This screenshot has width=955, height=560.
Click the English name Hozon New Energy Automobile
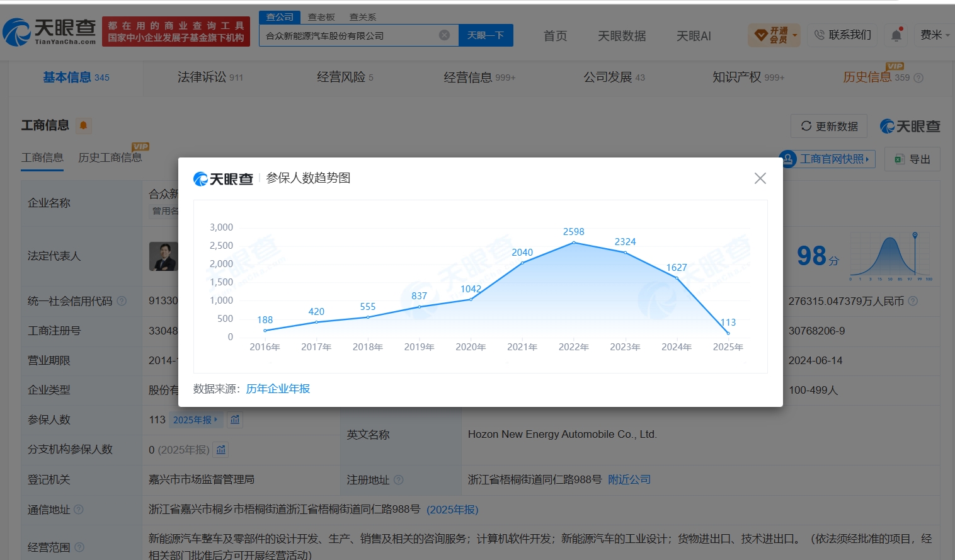point(563,435)
